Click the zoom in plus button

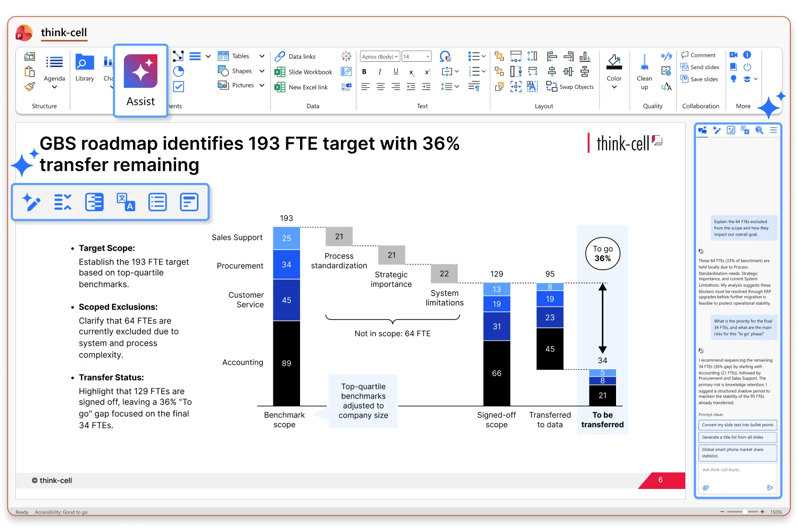click(762, 512)
